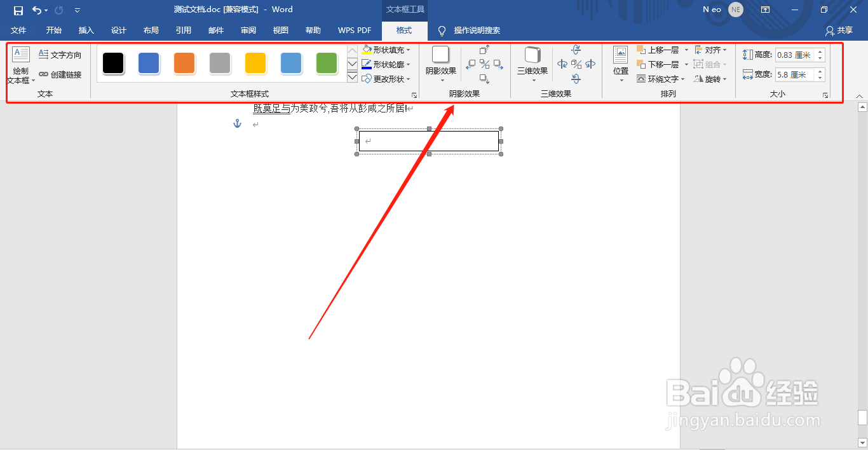The image size is (868, 450).
Task: Open Customize Quick Access Toolbar dropdown
Action: 78,10
